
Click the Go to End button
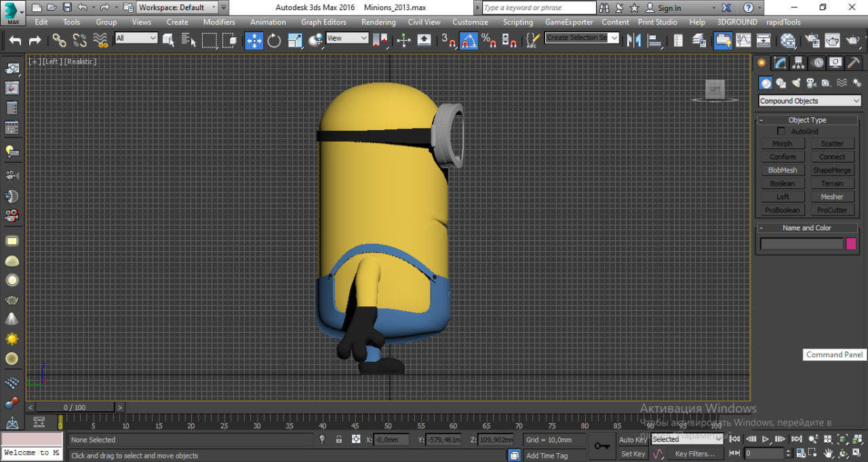[x=797, y=439]
